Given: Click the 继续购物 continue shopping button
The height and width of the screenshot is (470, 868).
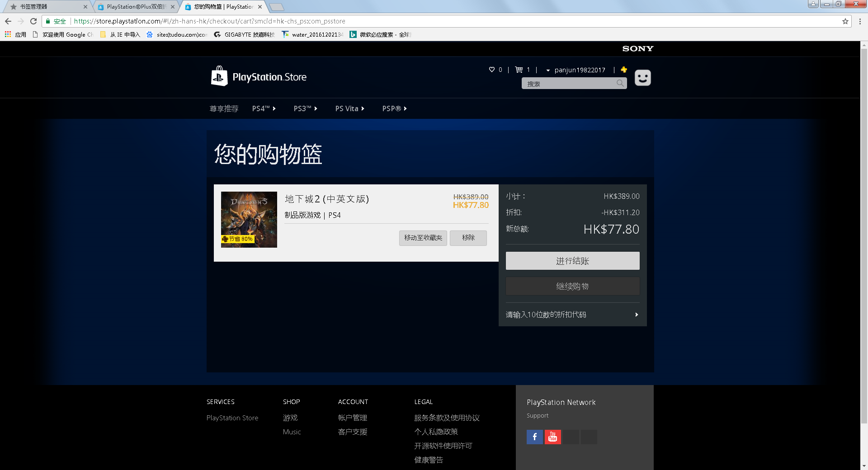Looking at the screenshot, I should click(x=572, y=286).
